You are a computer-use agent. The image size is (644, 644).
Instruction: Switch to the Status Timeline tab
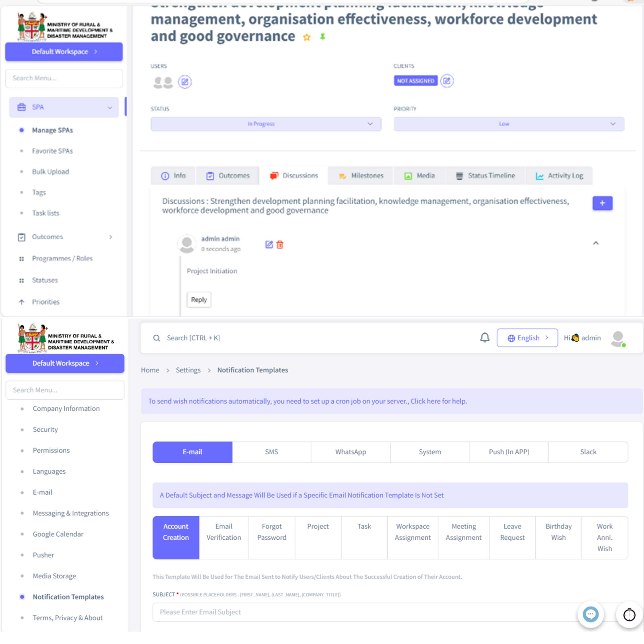tap(485, 176)
